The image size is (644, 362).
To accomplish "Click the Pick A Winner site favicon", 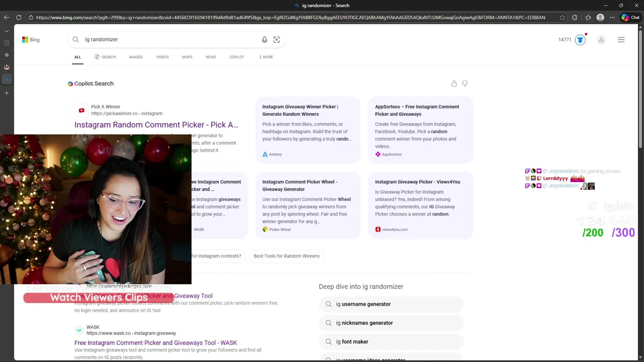I will (x=81, y=110).
